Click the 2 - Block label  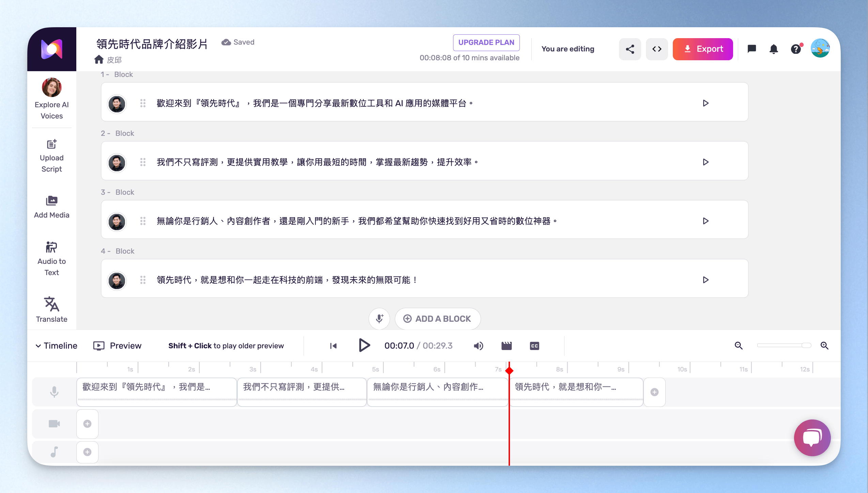pos(118,133)
